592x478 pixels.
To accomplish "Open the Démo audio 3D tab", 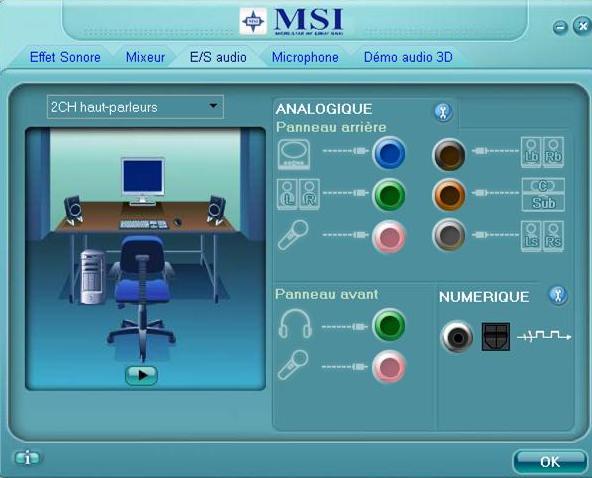I will 408,57.
